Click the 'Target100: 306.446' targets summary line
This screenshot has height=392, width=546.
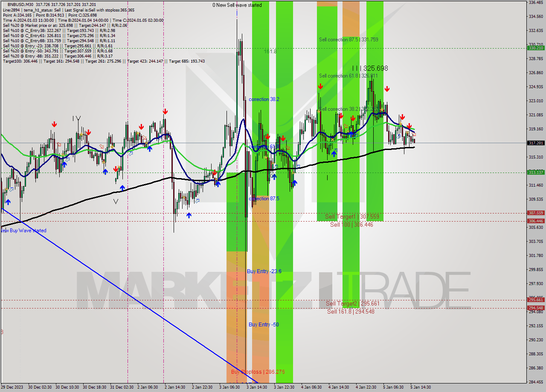pyautogui.click(x=104, y=61)
